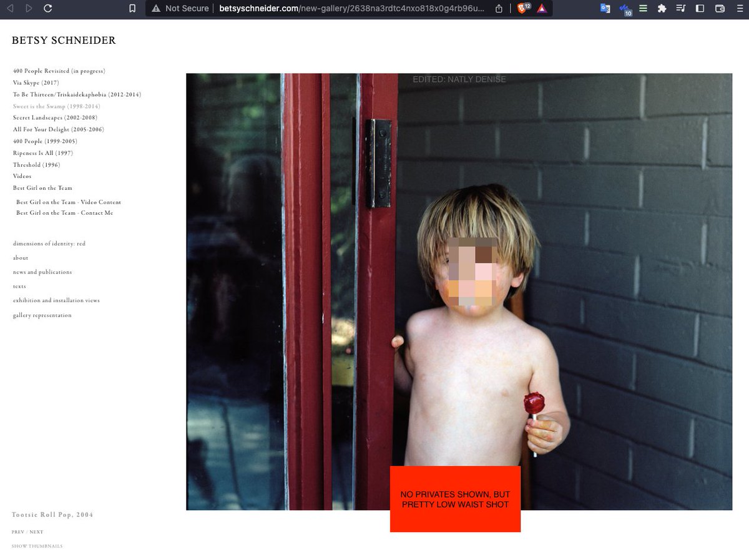Click the Brave Rewards triangle icon
749x560 pixels.
[541, 9]
